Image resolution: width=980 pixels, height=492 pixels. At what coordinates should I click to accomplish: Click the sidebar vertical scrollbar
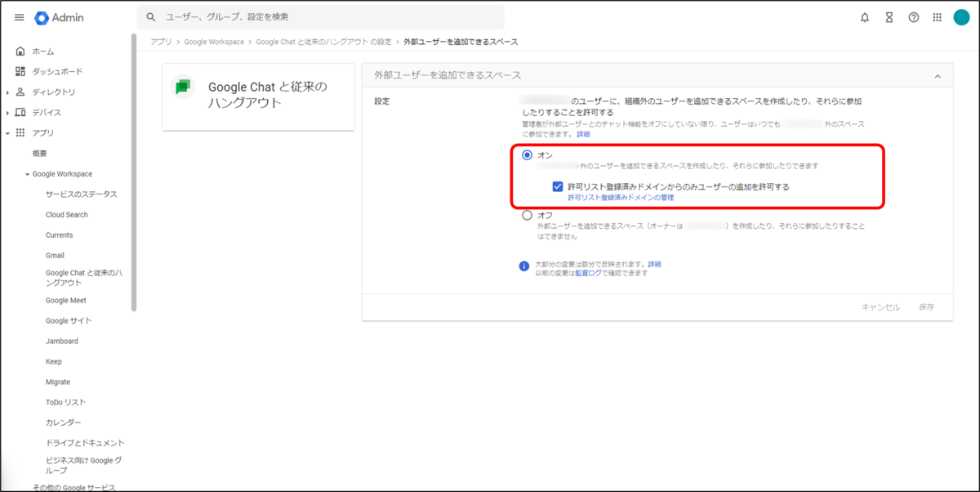[x=134, y=173]
